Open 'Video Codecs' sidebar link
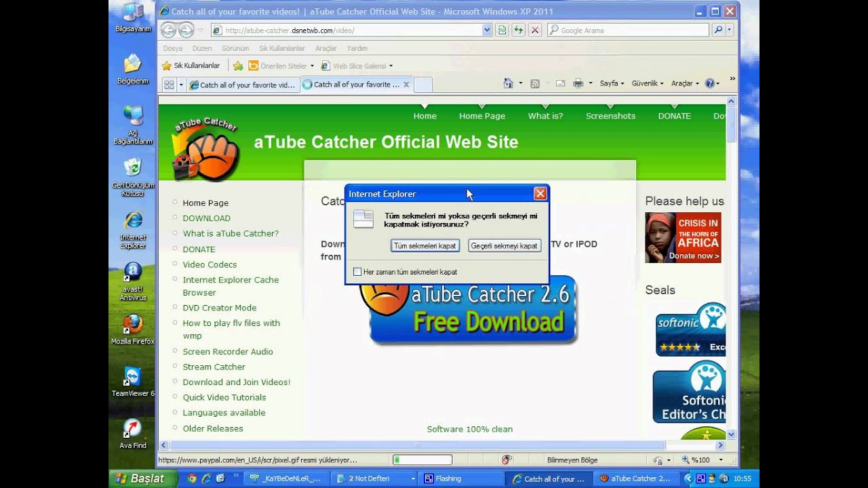Screen dimensions: 868x488 pyautogui.click(x=210, y=264)
